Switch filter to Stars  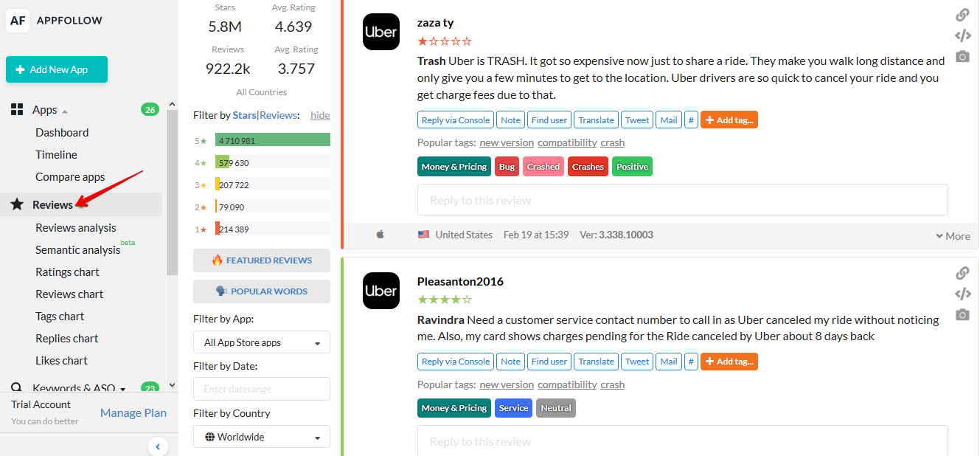[244, 115]
